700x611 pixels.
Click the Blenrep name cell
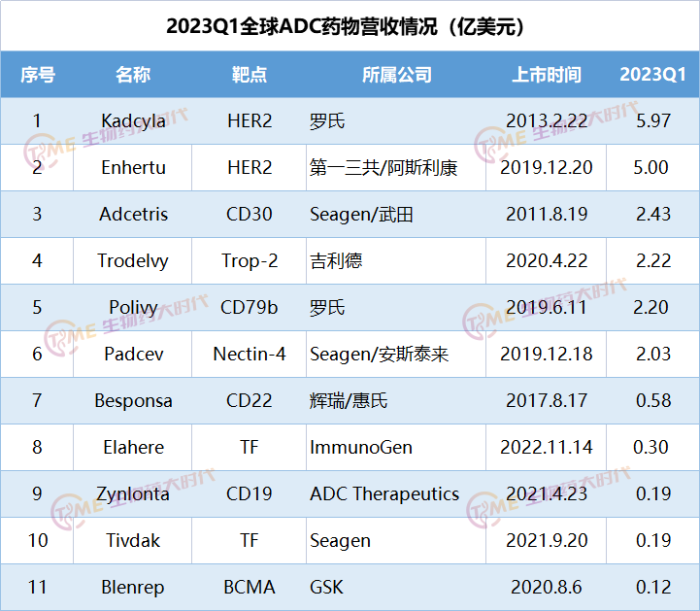point(133,587)
